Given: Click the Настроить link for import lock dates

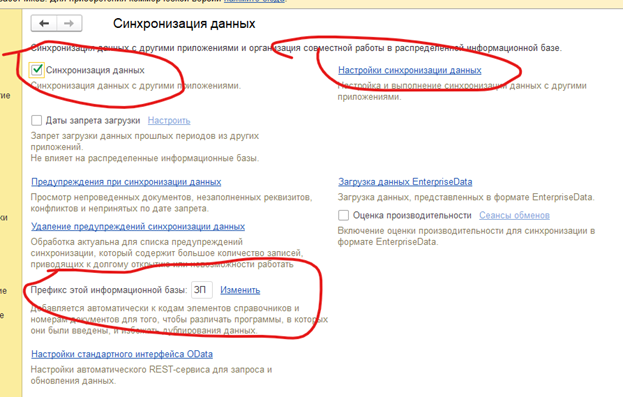Looking at the screenshot, I should (169, 120).
